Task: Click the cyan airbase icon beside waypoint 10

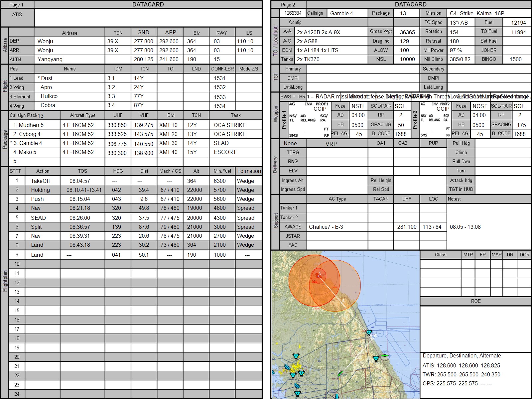Action: tap(369, 332)
